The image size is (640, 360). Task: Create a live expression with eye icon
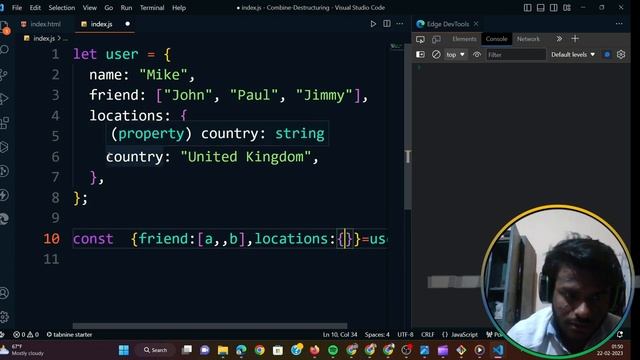[x=477, y=54]
